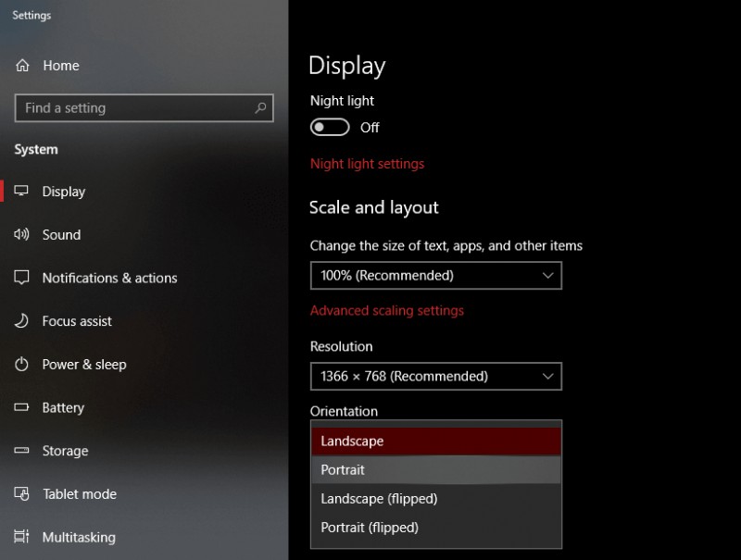
Task: Click the Focus assist moon icon
Action: [21, 321]
